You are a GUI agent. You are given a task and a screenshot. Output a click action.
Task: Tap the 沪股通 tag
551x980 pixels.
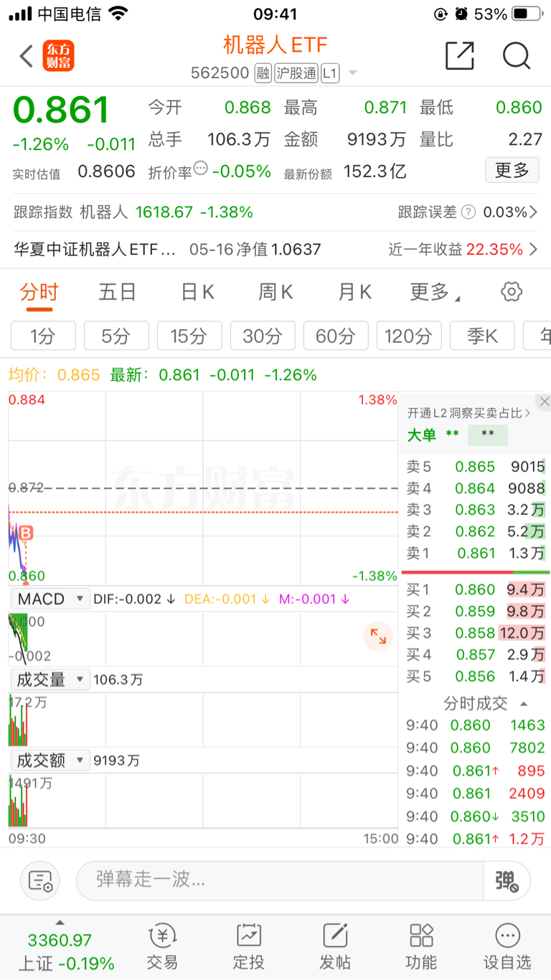[296, 73]
